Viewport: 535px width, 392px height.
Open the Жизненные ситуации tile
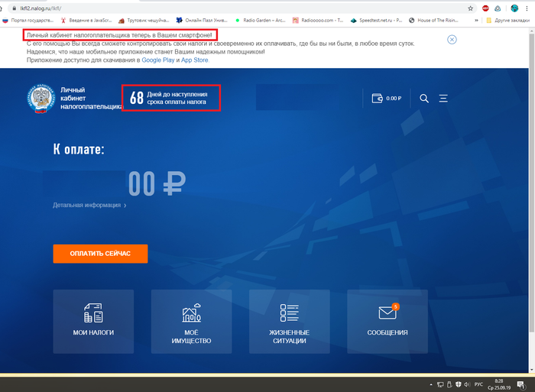[290, 322]
